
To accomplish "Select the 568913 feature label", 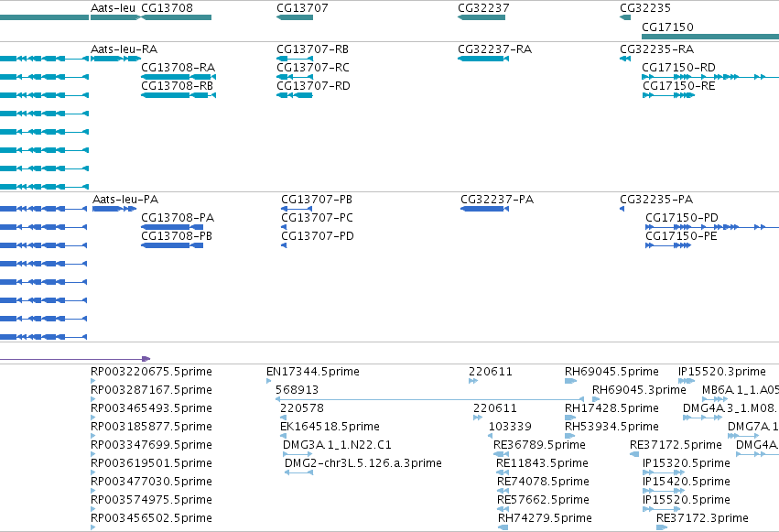I will point(297,390).
